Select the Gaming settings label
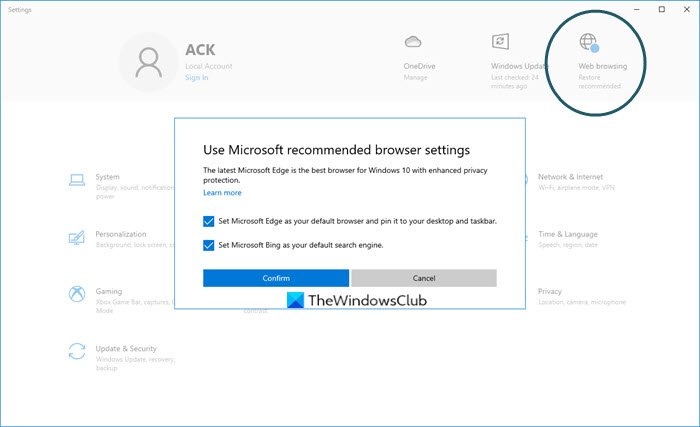Image resolution: width=700 pixels, height=427 pixels. [108, 291]
